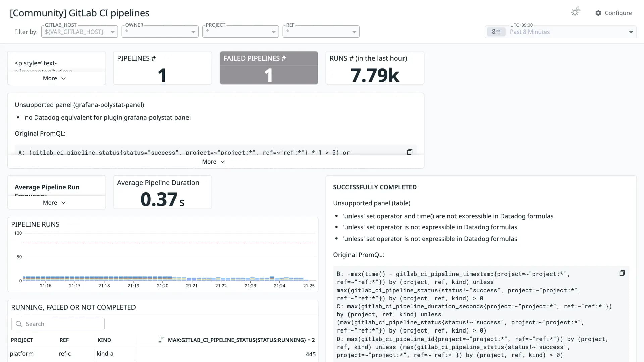Sort by the PROJECT column header
Viewport: 644px width, 362px height.
click(x=22, y=340)
